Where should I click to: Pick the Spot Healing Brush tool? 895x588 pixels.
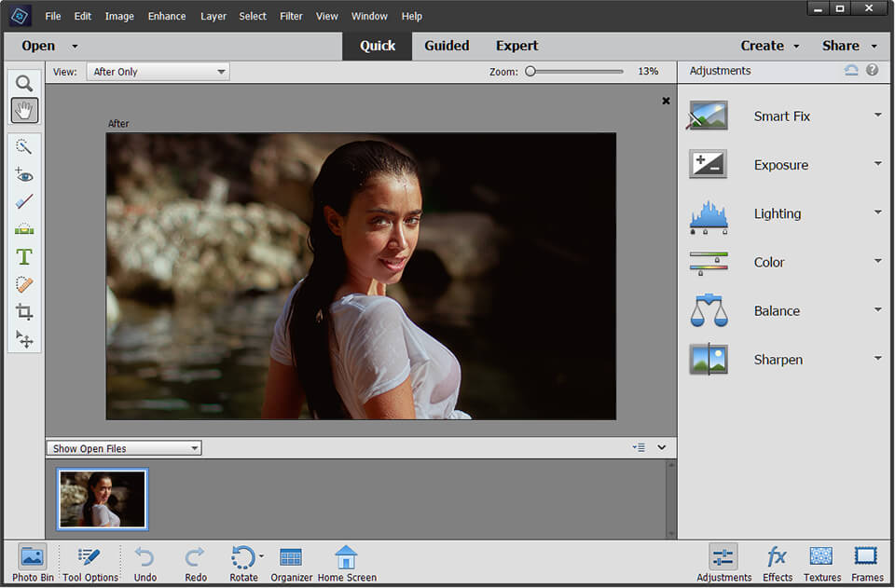[x=24, y=284]
